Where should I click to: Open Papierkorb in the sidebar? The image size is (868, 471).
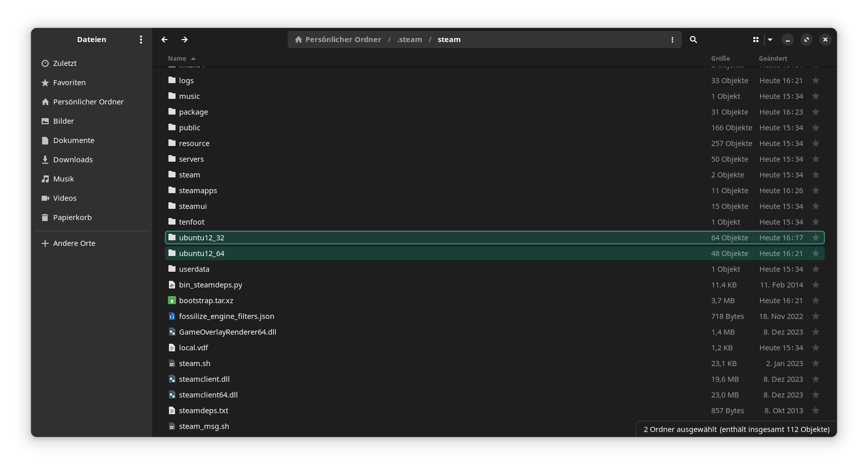[x=91, y=218]
